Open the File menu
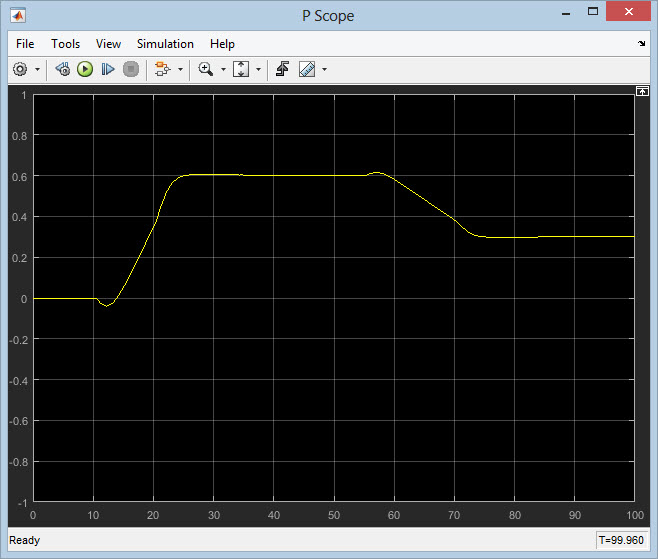 25,44
